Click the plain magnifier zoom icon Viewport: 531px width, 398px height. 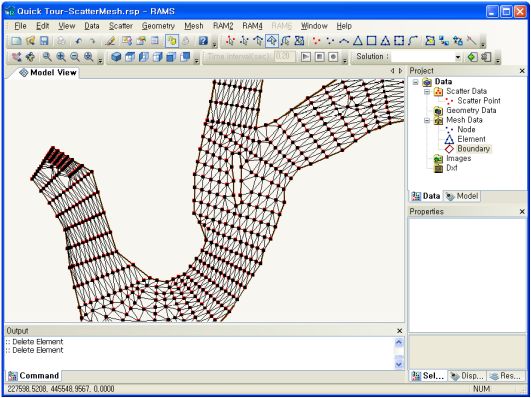tap(47, 57)
